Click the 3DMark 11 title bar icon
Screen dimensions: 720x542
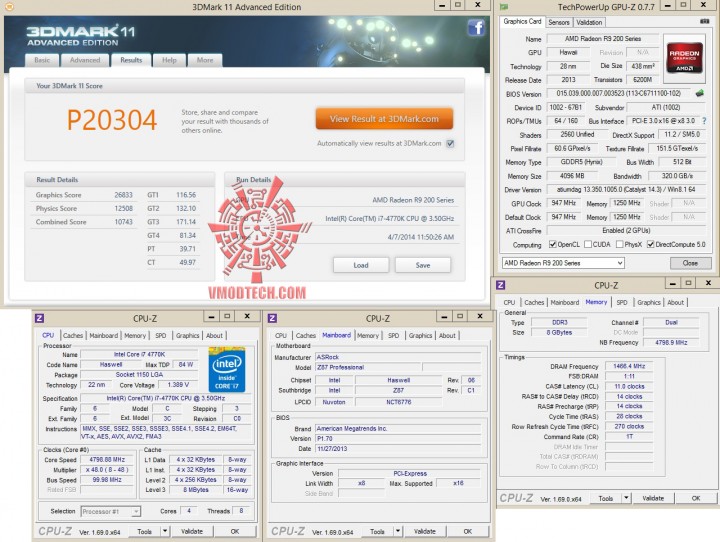click(x=9, y=6)
